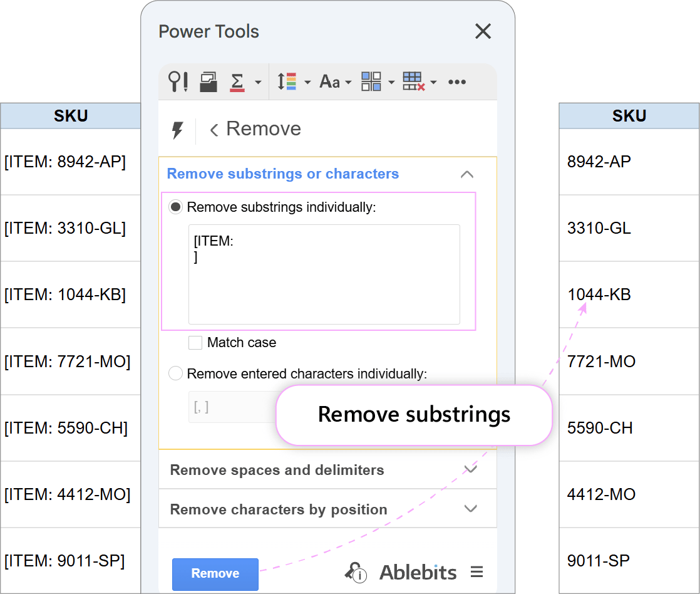
Task: Open the hamburger menu beside Ablebits
Action: point(476,571)
